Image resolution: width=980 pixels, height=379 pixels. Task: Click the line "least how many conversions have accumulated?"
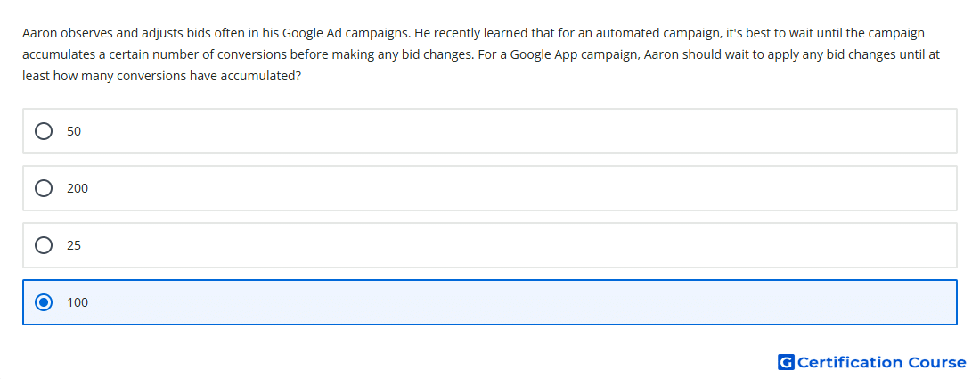[162, 76]
